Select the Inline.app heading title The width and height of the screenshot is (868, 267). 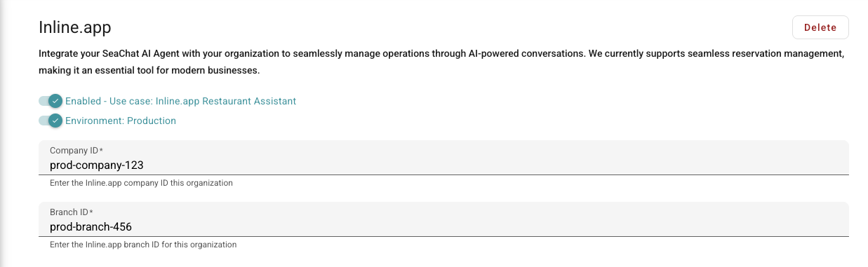coord(74,27)
